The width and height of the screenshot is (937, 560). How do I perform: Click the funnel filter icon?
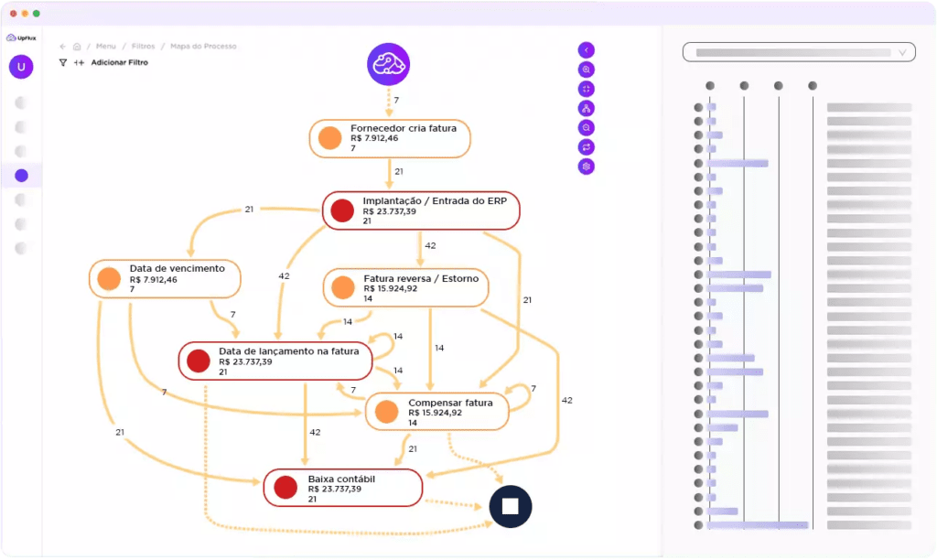(63, 62)
